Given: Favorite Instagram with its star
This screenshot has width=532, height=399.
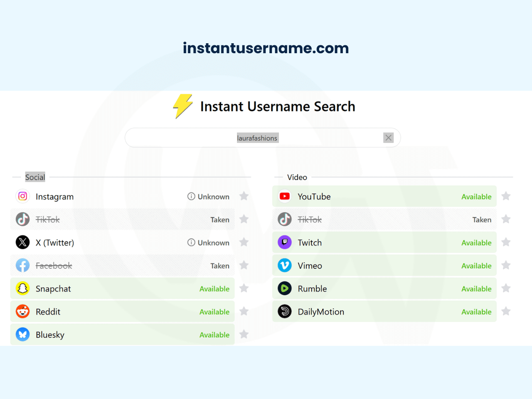Looking at the screenshot, I should pyautogui.click(x=244, y=196).
